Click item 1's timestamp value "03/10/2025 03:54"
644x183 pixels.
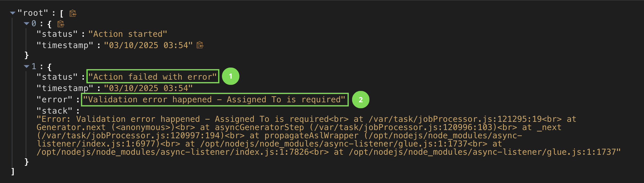pos(148,88)
